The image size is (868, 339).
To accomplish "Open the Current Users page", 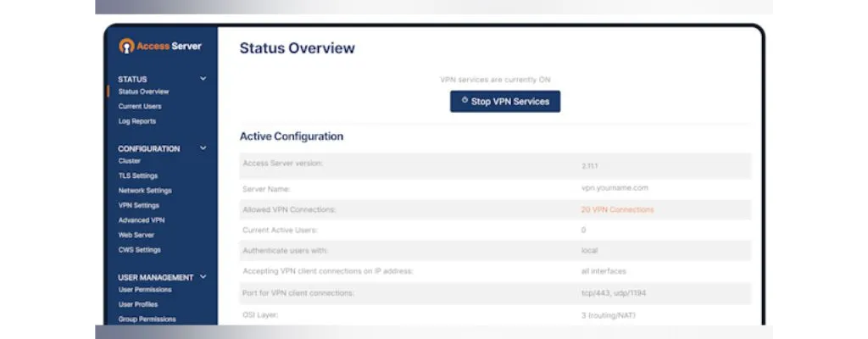I will tap(140, 107).
